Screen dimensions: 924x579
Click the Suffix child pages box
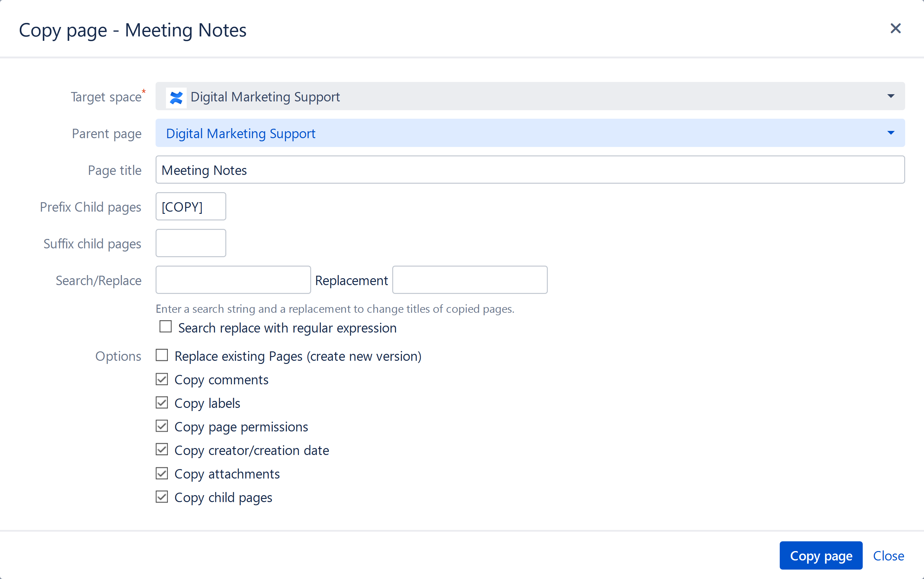(190, 244)
